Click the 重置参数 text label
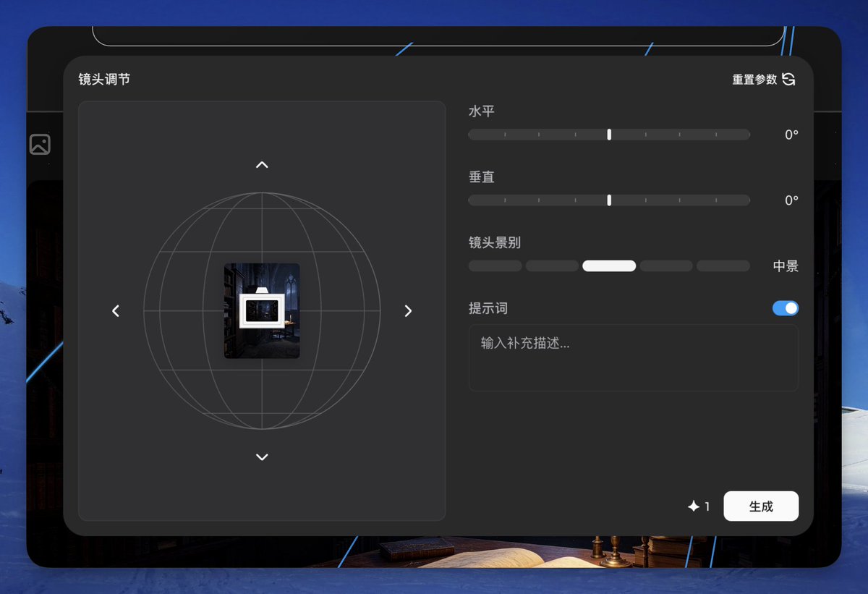Image resolution: width=868 pixels, height=594 pixels. coord(754,80)
